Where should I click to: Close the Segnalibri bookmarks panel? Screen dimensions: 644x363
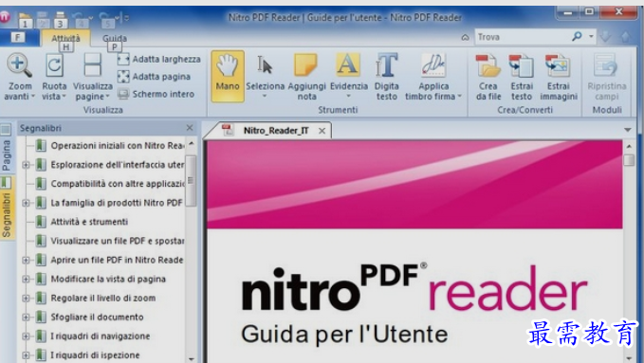190,128
